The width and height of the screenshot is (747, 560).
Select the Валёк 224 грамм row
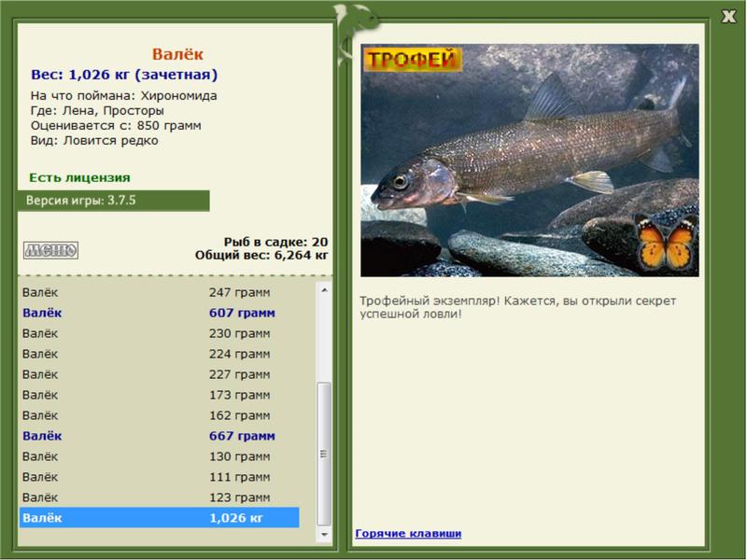pyautogui.click(x=159, y=354)
